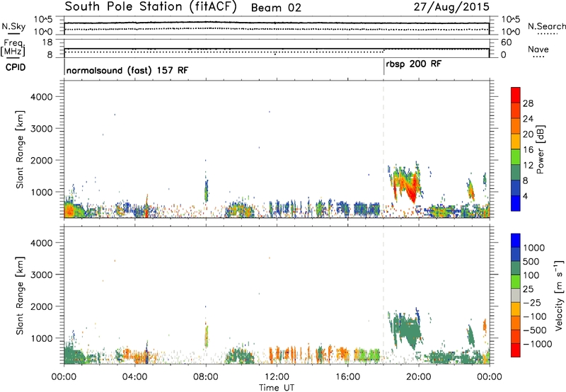Click the 'Freq. [MHz]' axis label

tap(13, 47)
